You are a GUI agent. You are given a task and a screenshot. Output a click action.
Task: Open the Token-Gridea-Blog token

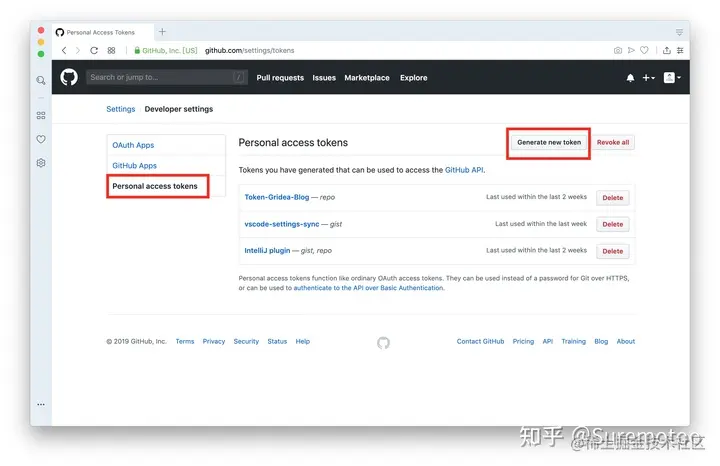point(276,197)
